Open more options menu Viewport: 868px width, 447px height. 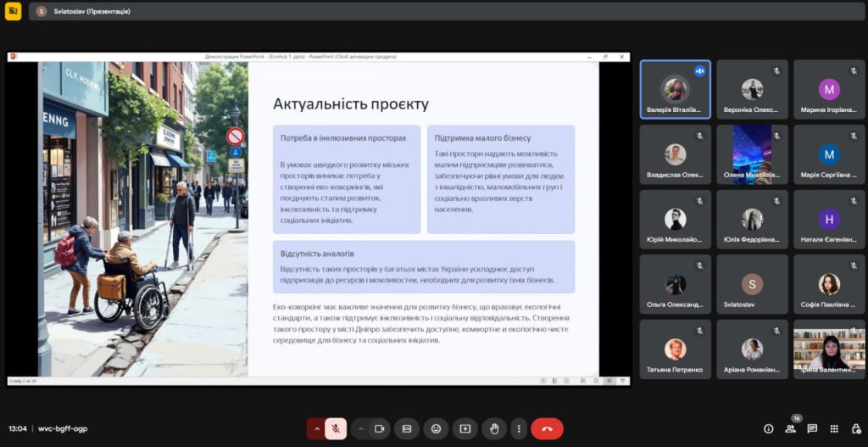tap(518, 428)
